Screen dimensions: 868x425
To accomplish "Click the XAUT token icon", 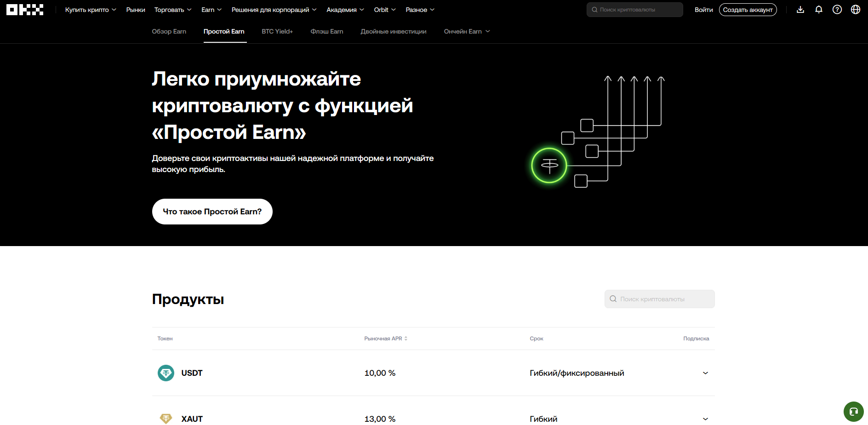I will point(166,419).
